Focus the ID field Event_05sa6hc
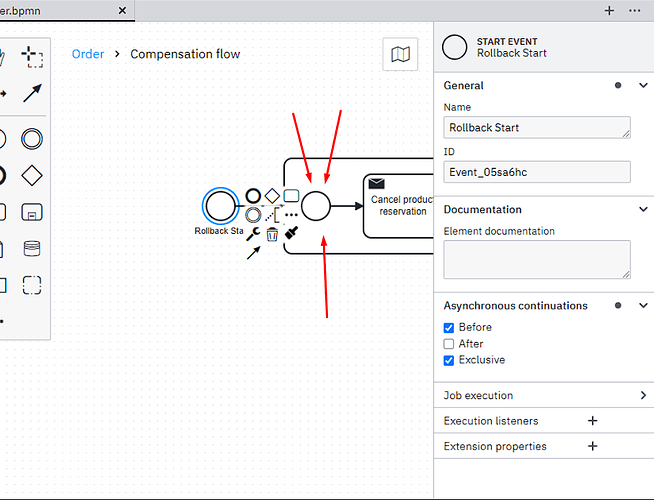 click(537, 172)
